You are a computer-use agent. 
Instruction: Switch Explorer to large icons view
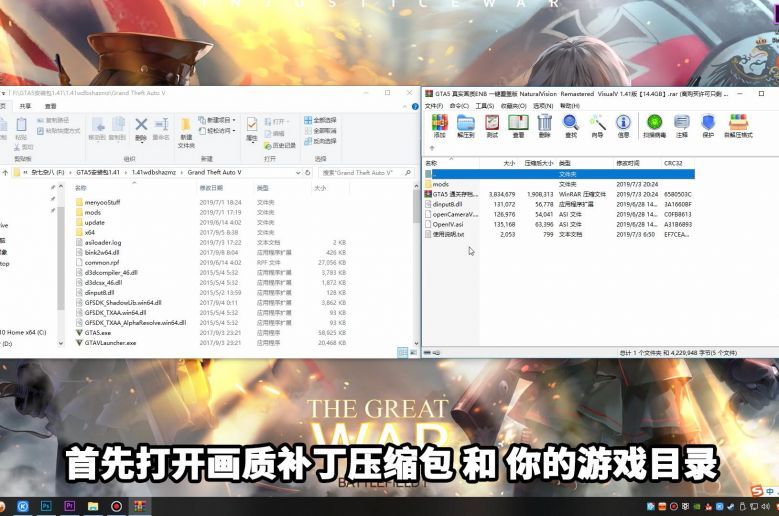point(413,352)
